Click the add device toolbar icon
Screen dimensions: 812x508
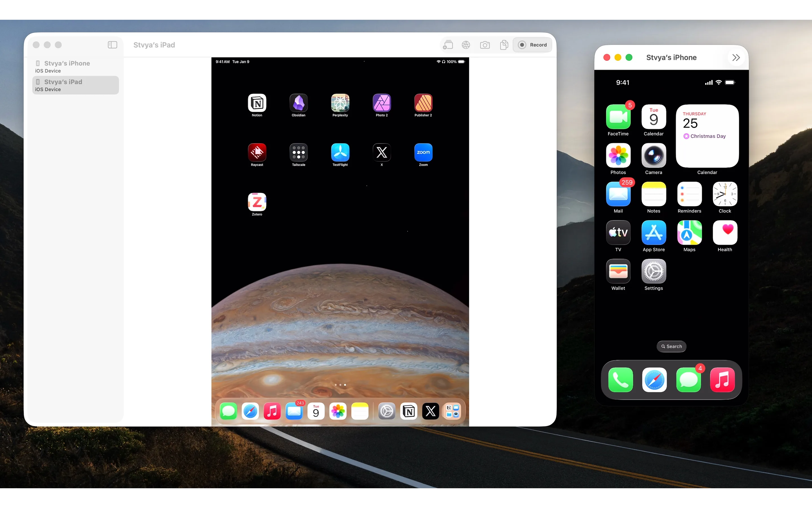coord(448,45)
